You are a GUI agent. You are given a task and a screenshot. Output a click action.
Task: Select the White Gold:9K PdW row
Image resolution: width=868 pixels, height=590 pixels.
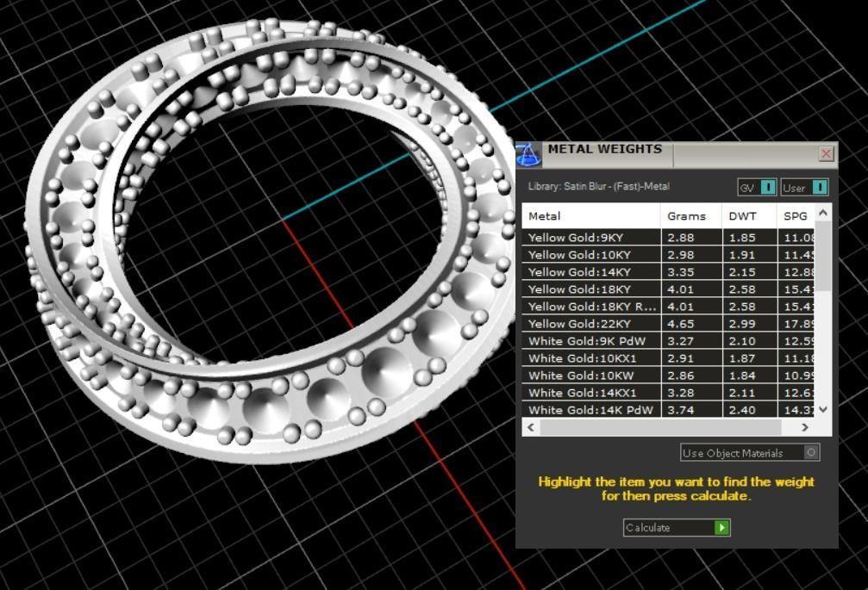tap(668, 340)
